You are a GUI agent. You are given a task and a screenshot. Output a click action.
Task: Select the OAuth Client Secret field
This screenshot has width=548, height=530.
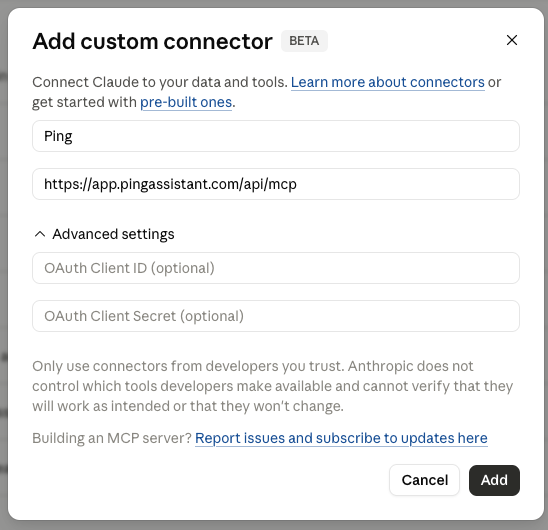[x=276, y=316]
